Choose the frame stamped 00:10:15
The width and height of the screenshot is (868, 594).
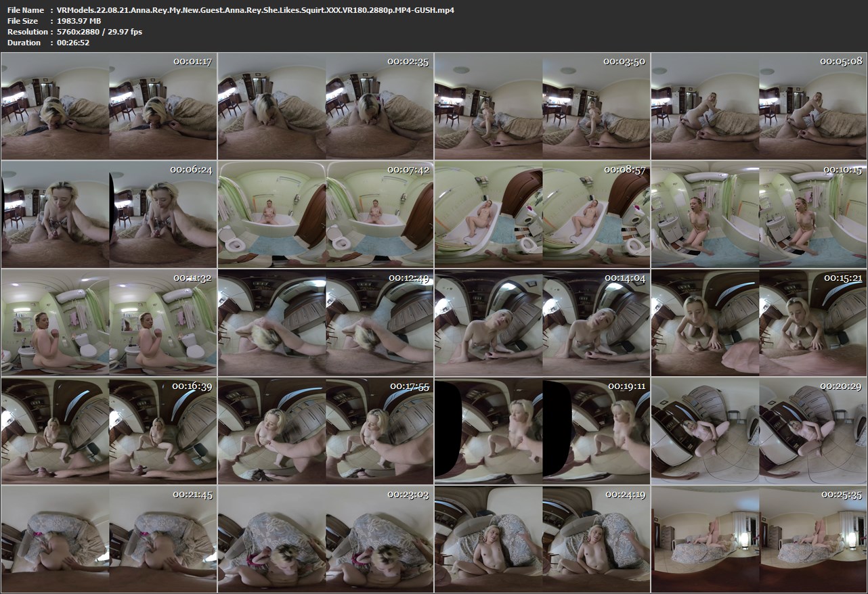click(759, 214)
